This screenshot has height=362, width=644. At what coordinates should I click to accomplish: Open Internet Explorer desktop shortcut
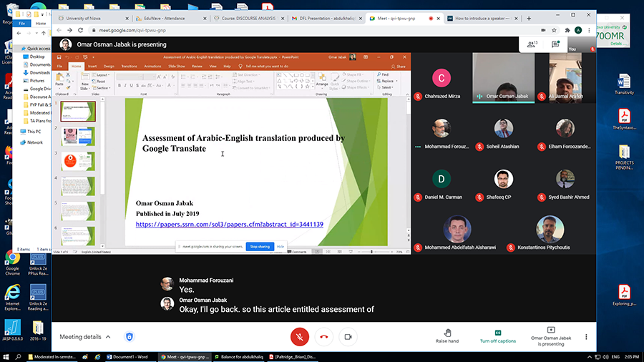pyautogui.click(x=12, y=298)
